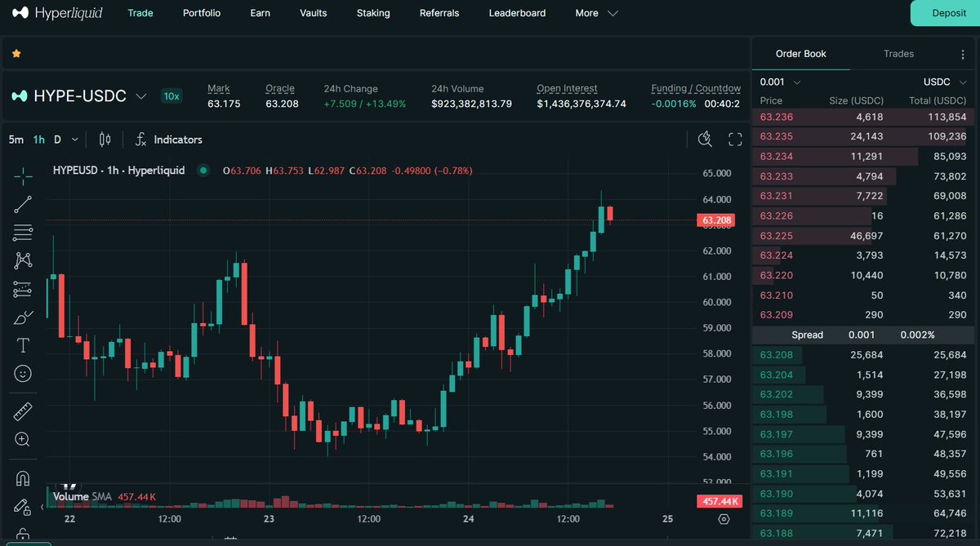Click the Hyperliquid logo
980x546 pixels.
(x=57, y=13)
